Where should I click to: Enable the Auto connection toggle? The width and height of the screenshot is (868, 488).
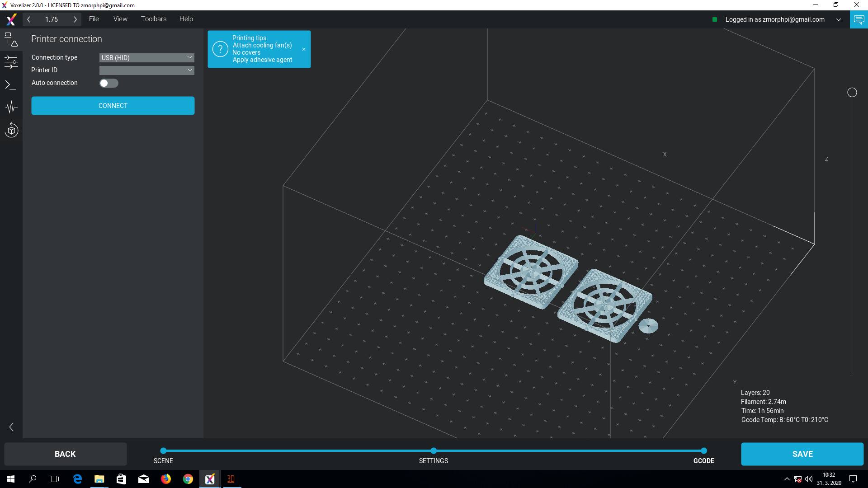108,83
